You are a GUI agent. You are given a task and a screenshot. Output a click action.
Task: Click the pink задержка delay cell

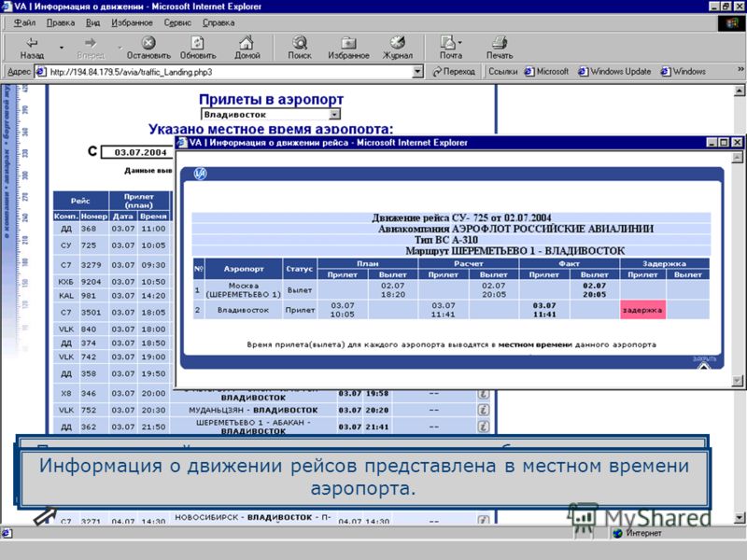pyautogui.click(x=642, y=310)
